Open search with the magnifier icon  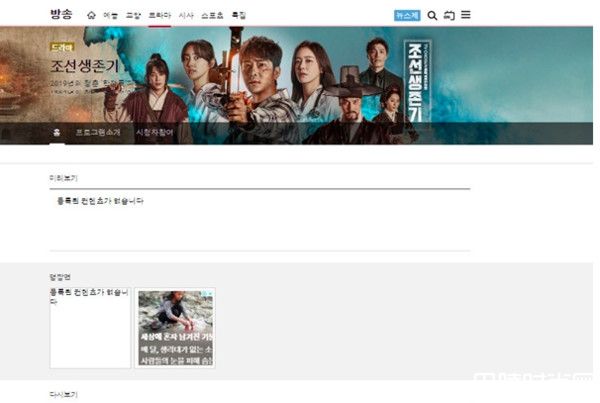point(432,16)
